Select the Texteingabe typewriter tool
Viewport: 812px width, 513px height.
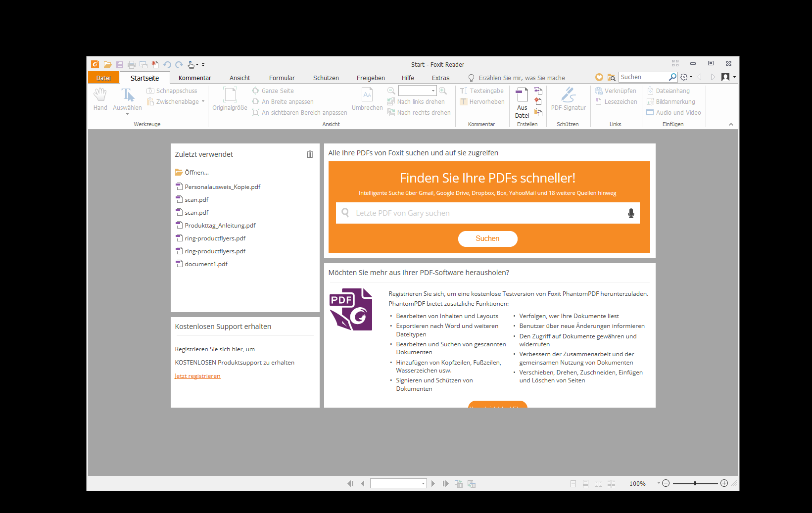(x=481, y=91)
